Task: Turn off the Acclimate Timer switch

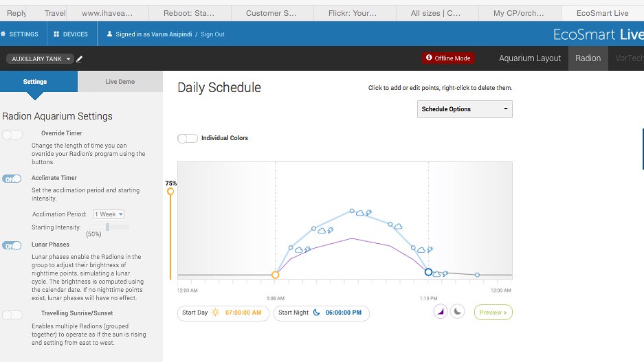Action: click(x=12, y=179)
